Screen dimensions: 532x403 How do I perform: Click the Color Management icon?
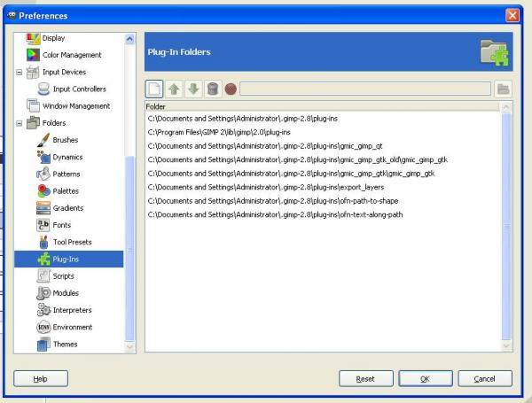pos(33,55)
